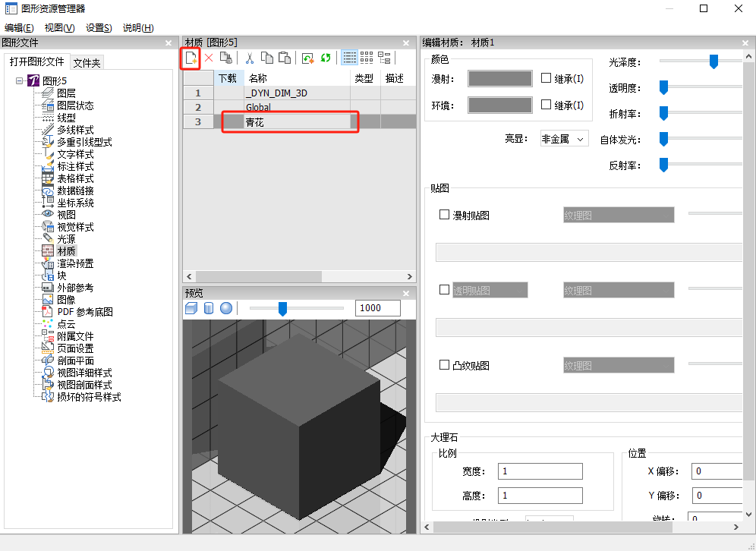Viewport: 756px width, 551px height.
Task: Click the 名称 column header
Action: click(297, 78)
